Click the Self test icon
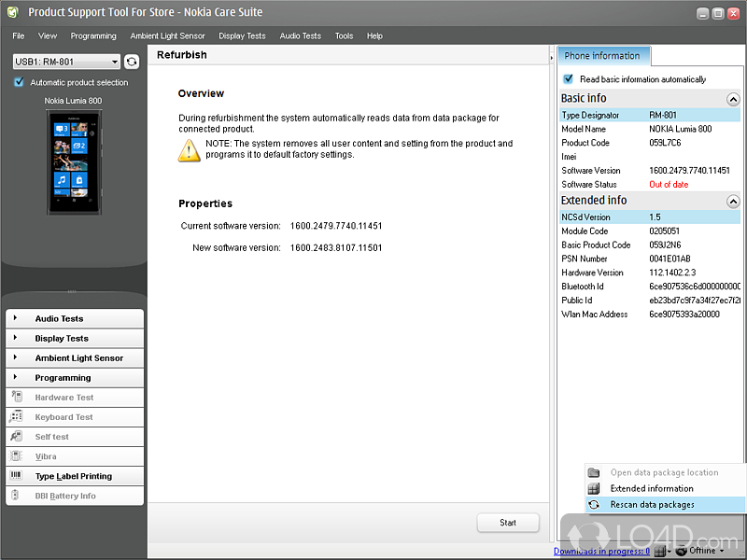Image resolution: width=747 pixels, height=560 pixels. pos(17,437)
